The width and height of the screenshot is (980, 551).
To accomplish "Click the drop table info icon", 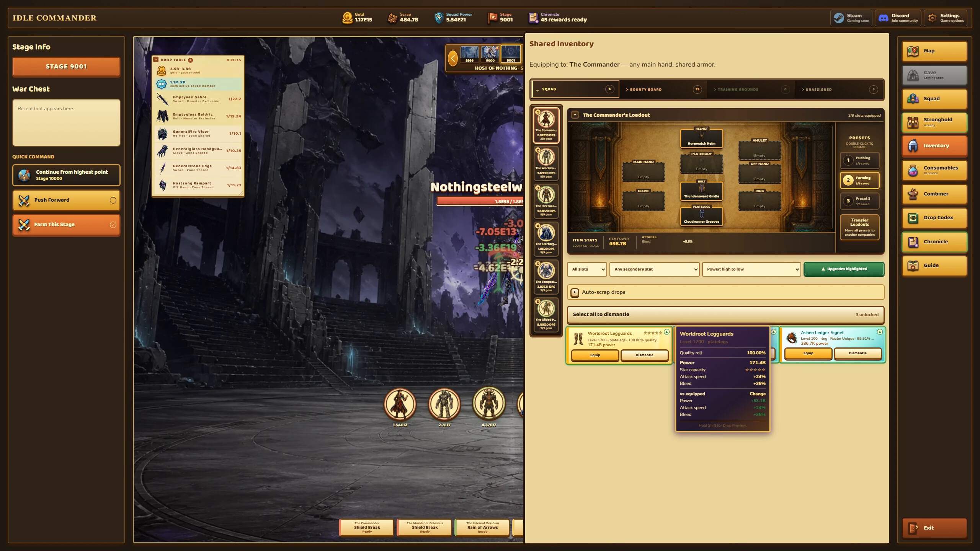I will (190, 60).
